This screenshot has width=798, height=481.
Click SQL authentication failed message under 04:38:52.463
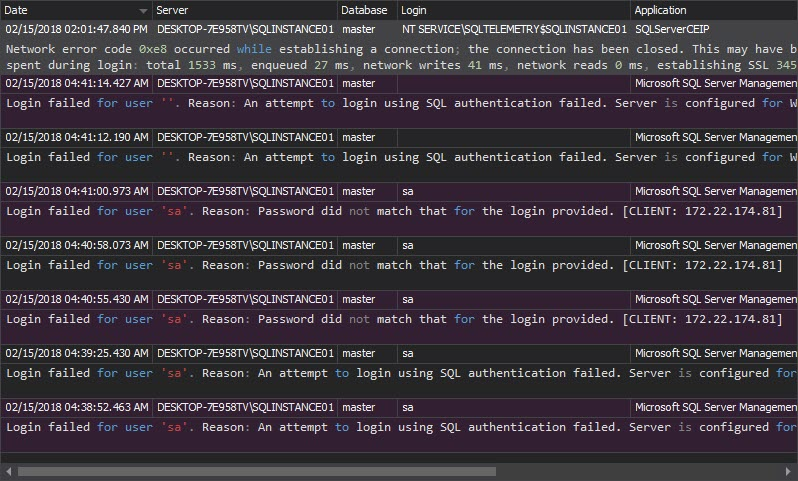coord(402,427)
